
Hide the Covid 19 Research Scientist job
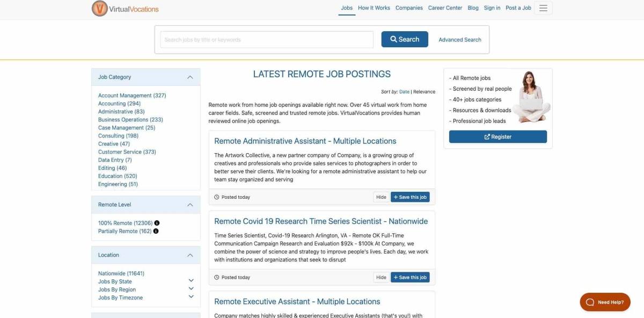click(381, 278)
